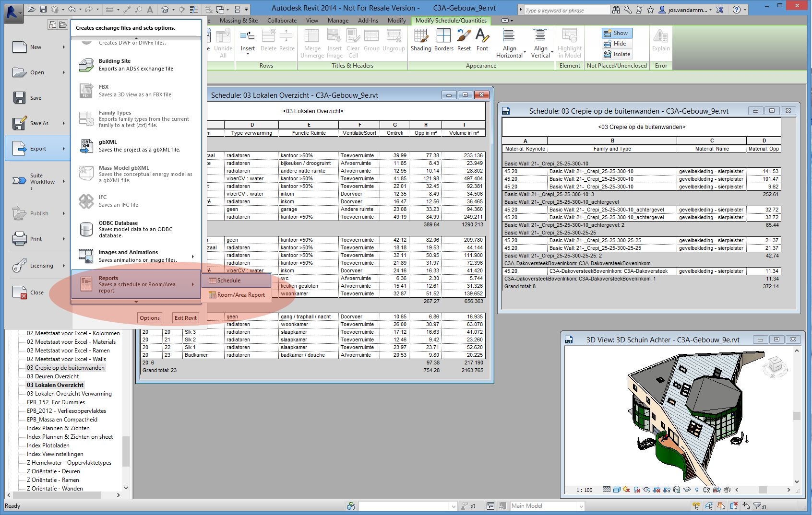Open the Revit application menu button
Viewport: 812px width, 515px height.
[13, 12]
